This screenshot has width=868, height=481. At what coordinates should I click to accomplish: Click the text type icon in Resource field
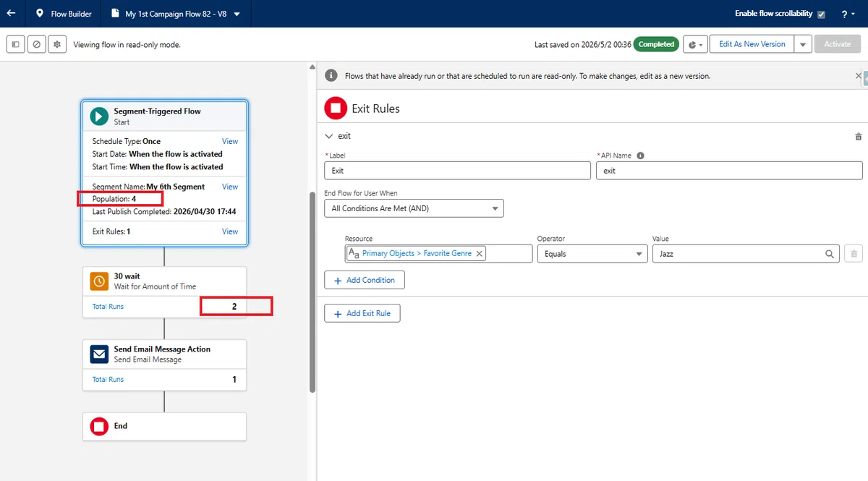pyautogui.click(x=354, y=254)
